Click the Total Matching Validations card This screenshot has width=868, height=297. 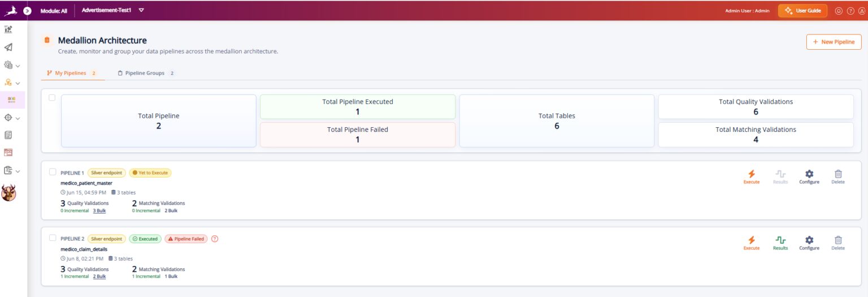coord(756,135)
